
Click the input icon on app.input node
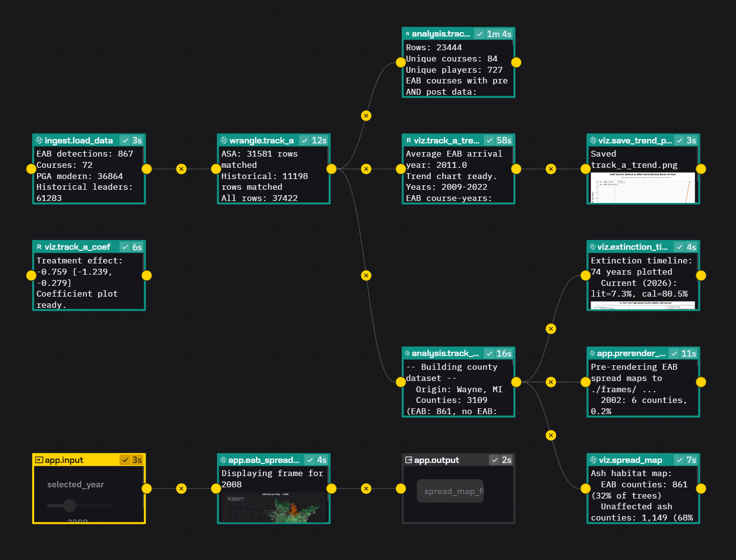[x=39, y=460]
